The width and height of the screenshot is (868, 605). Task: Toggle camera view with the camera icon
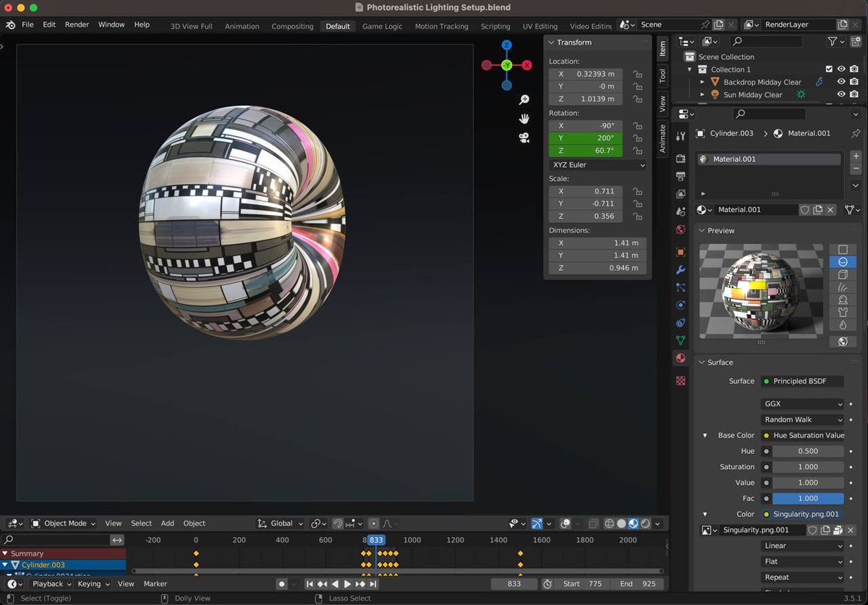click(x=524, y=137)
